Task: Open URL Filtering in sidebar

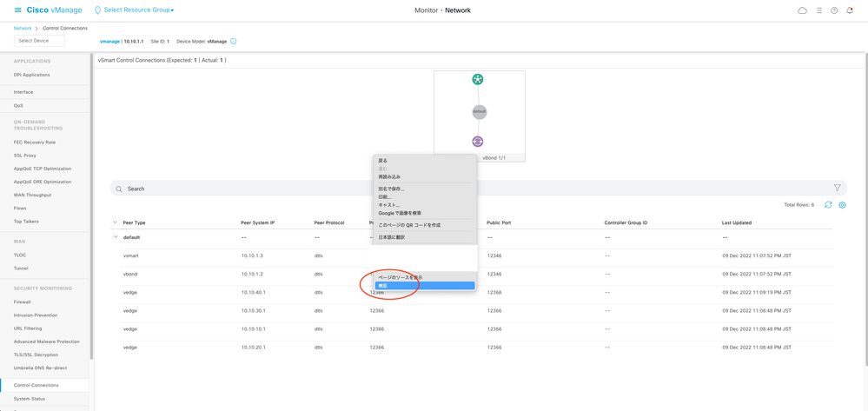Action: pyautogui.click(x=27, y=328)
